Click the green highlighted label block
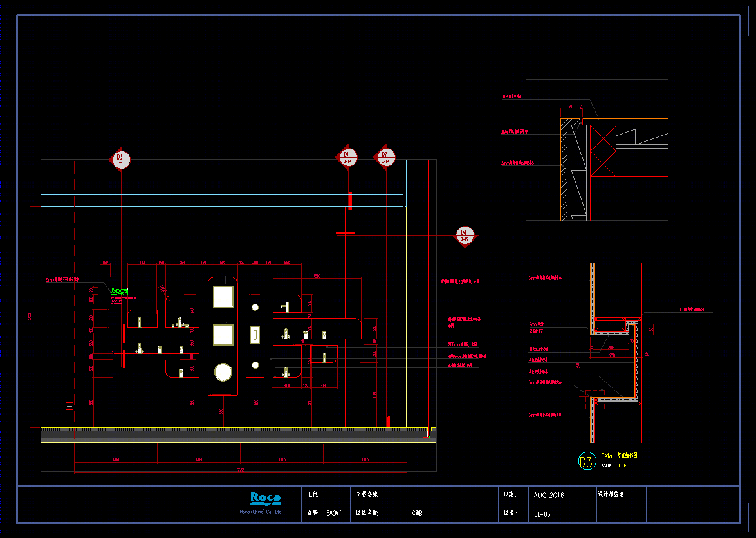Viewport: 756px width, 538px height. click(120, 291)
